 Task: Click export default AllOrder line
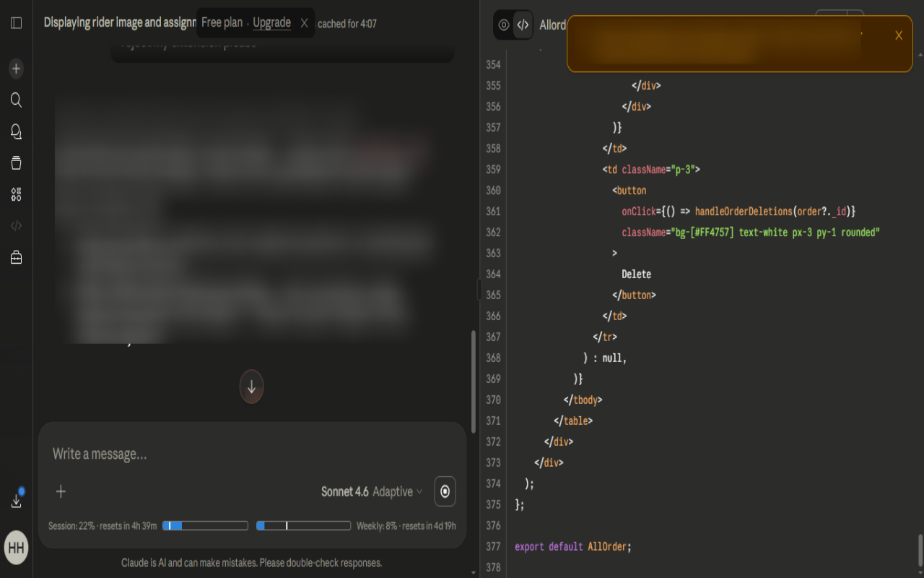click(573, 546)
